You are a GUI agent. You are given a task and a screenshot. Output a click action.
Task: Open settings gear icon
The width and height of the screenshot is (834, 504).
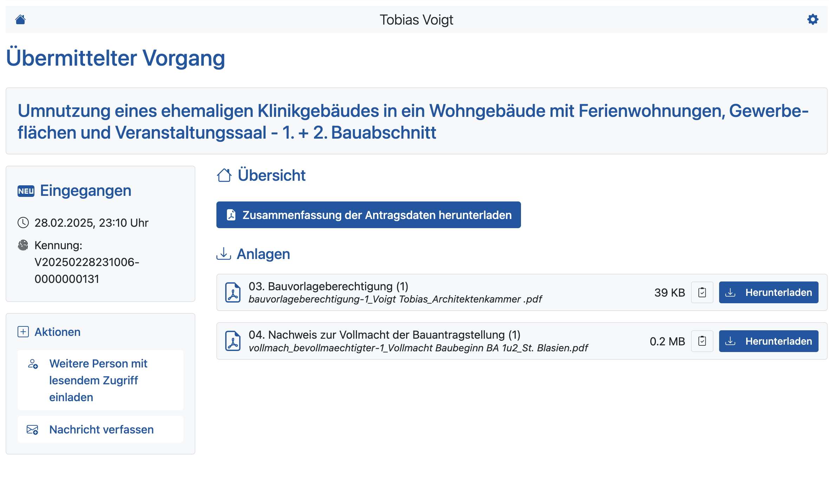coord(813,19)
